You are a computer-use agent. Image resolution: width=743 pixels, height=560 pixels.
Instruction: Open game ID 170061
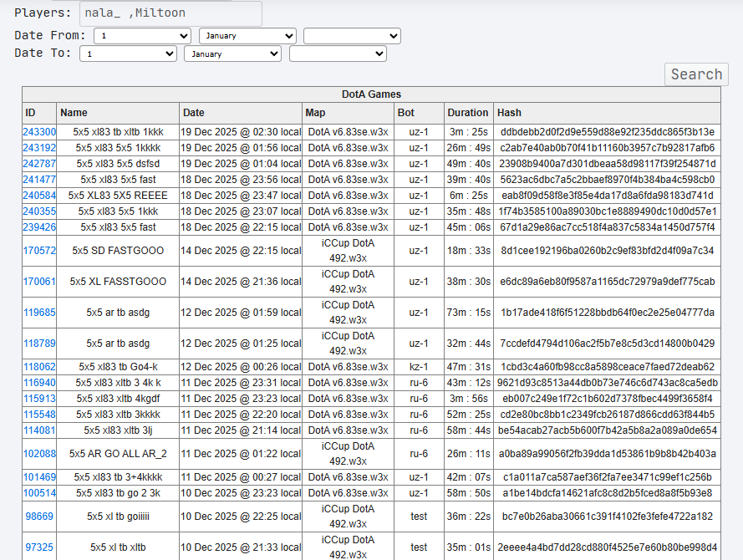tap(39, 282)
